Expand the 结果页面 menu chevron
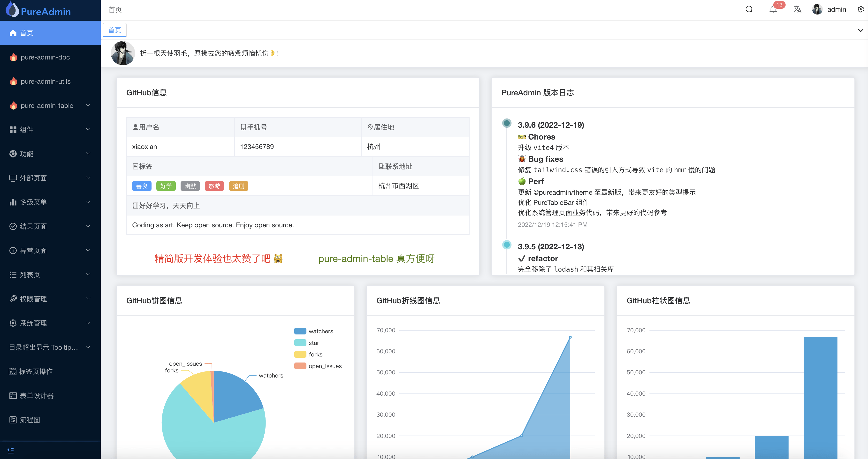 [88, 226]
